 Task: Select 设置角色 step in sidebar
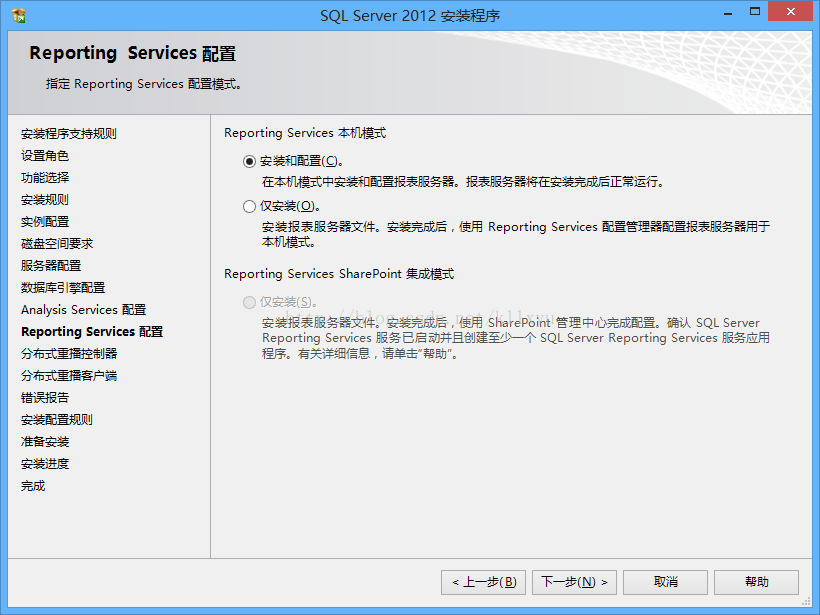coord(45,156)
